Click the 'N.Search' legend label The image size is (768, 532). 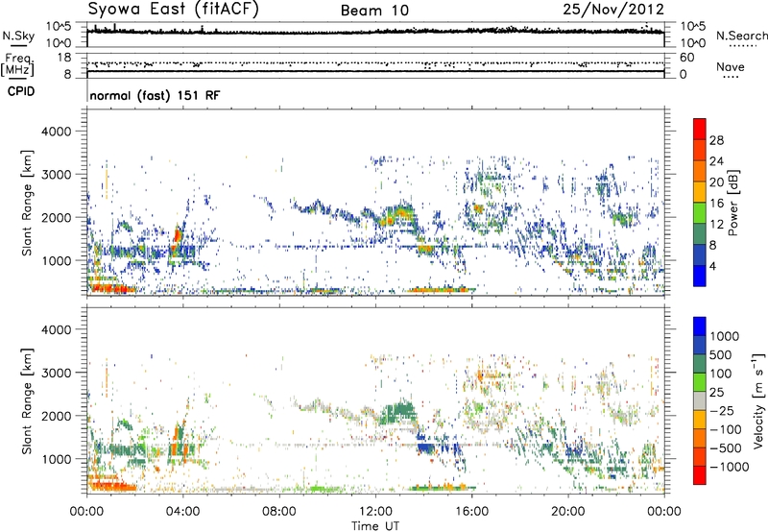click(x=741, y=36)
